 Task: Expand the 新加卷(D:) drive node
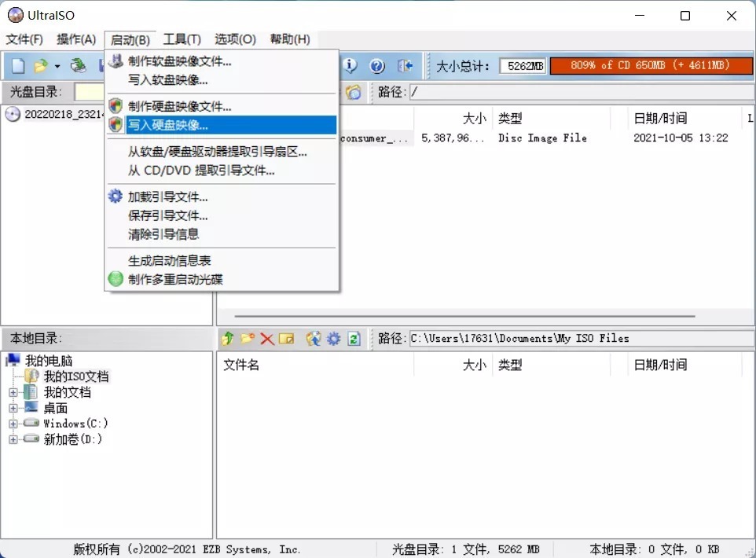point(13,439)
